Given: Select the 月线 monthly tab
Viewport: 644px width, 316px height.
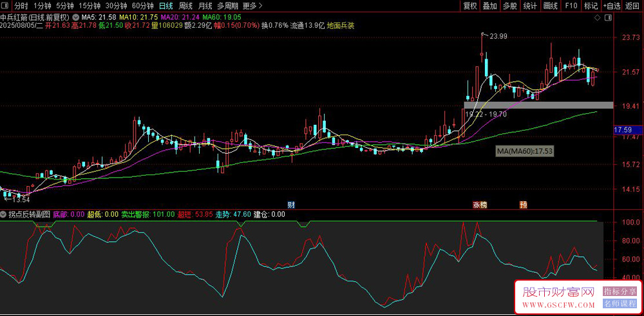Looking at the screenshot, I should tap(205, 6).
